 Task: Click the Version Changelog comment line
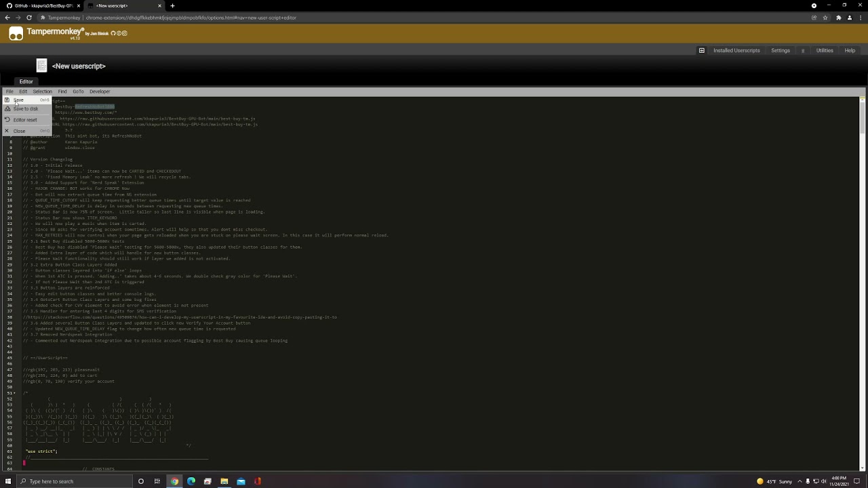point(47,159)
